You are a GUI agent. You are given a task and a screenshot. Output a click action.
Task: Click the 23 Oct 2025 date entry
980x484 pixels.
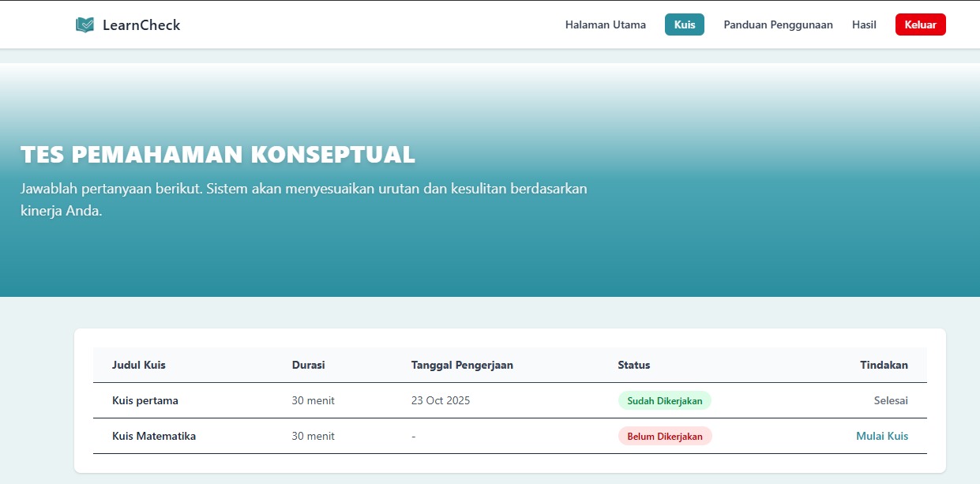441,400
